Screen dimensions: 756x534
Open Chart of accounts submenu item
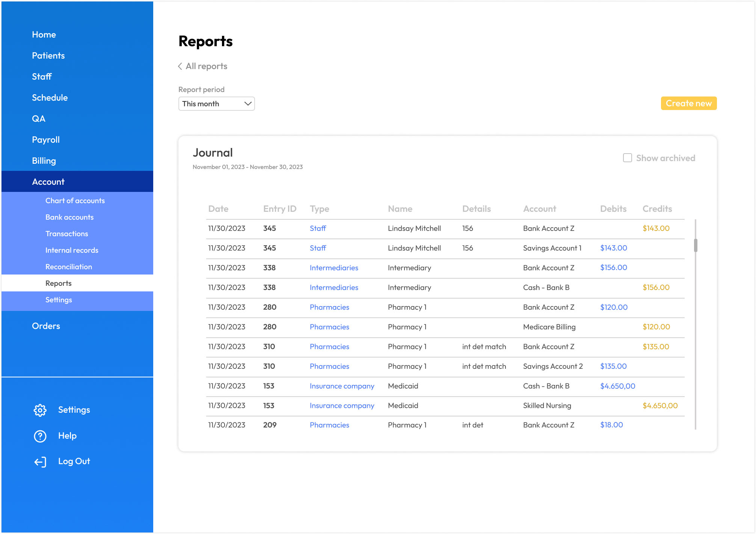click(x=75, y=201)
